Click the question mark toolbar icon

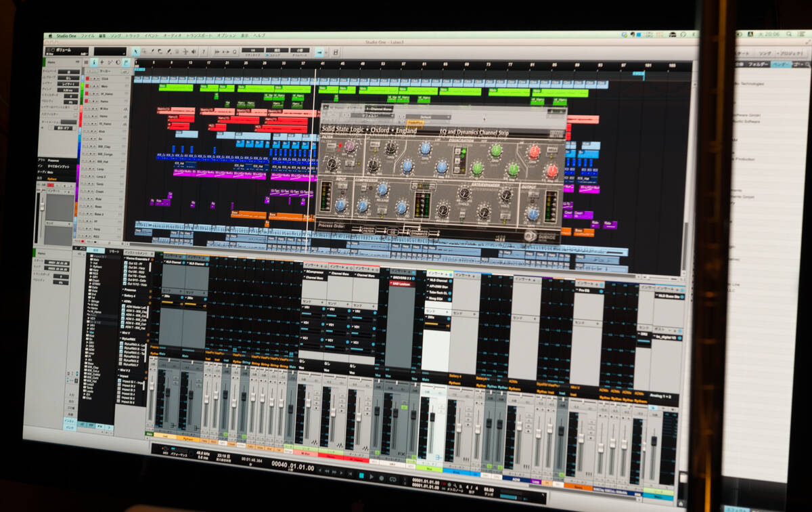point(202,51)
